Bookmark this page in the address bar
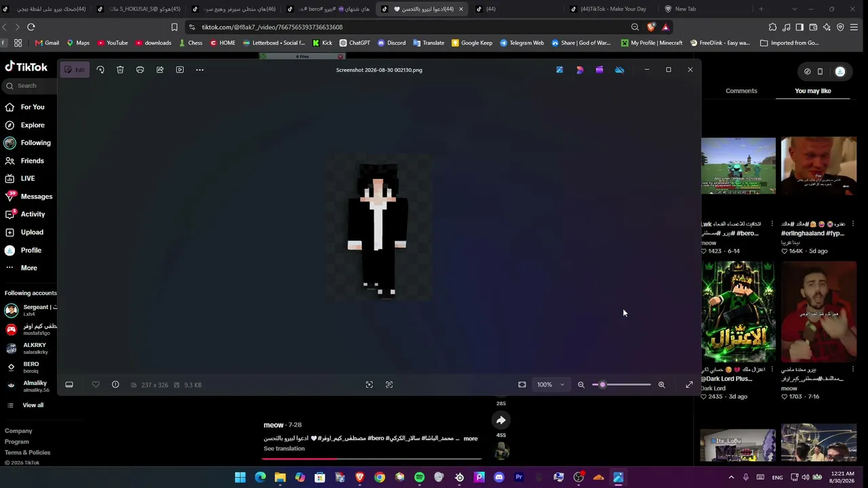 (x=174, y=27)
